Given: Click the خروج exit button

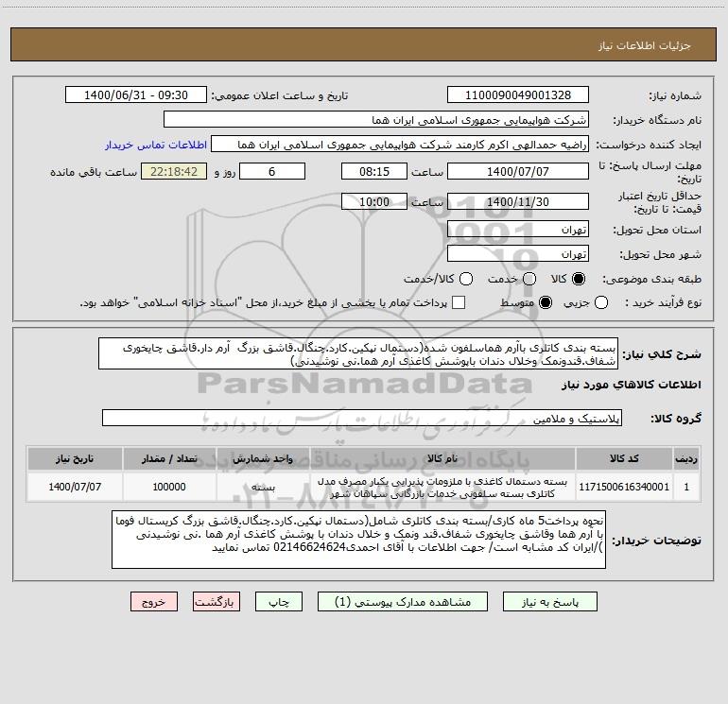Looking at the screenshot, I should pos(154,602).
